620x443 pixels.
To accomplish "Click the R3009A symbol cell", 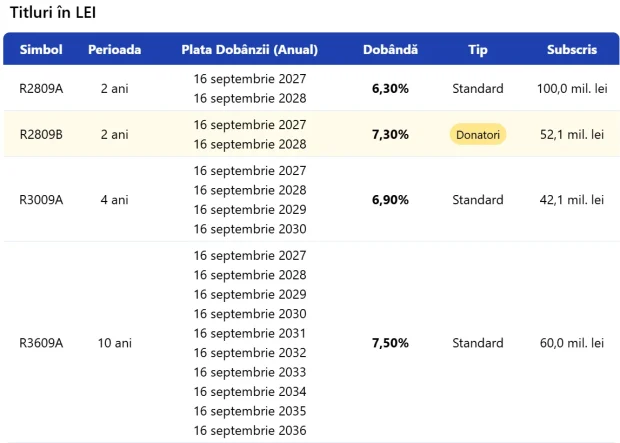I will (41, 200).
